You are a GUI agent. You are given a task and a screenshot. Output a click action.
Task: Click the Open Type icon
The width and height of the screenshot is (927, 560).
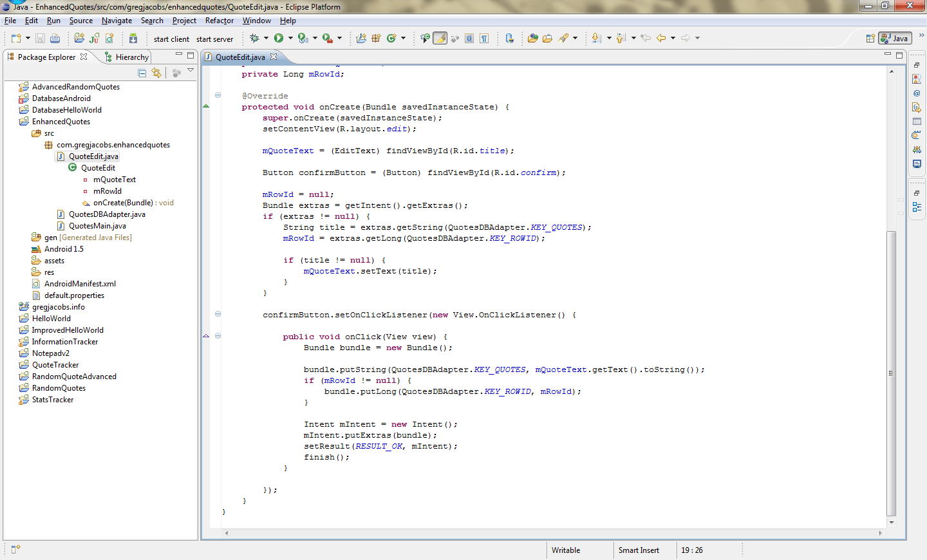tap(533, 39)
